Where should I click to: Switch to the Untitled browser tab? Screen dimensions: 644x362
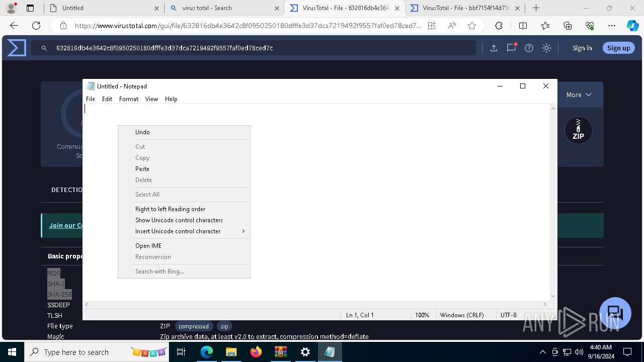pos(103,8)
